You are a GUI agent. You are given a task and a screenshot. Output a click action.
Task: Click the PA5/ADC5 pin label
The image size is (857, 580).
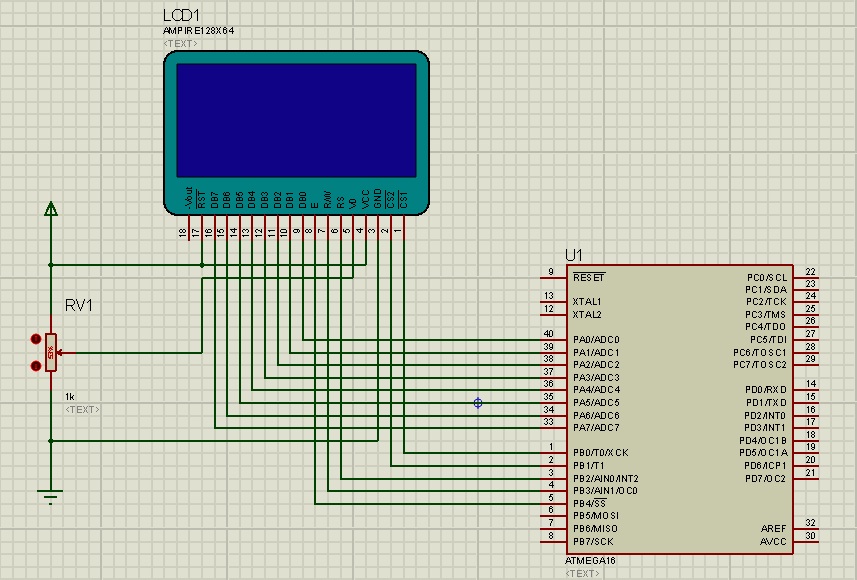tap(596, 403)
